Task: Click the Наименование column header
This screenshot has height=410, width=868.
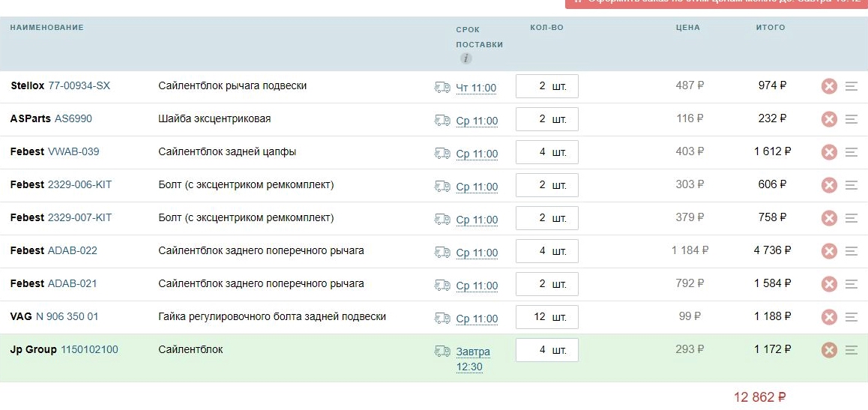Action: pyautogui.click(x=46, y=28)
